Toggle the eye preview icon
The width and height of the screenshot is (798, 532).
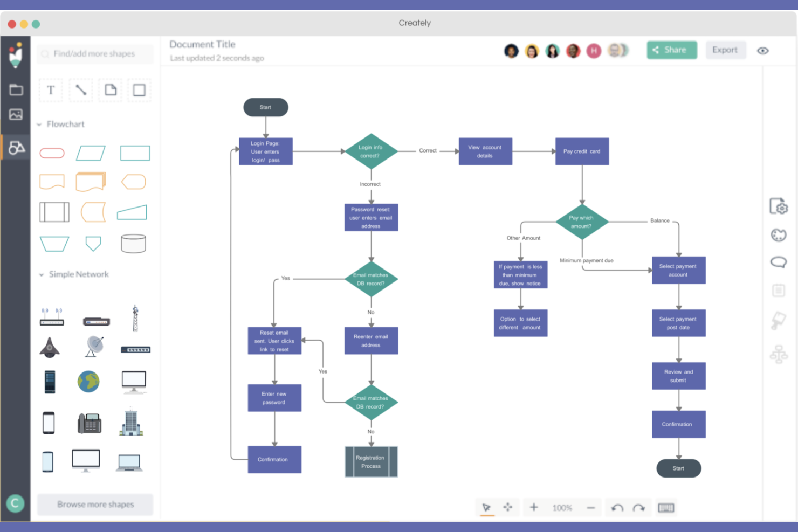(x=762, y=51)
